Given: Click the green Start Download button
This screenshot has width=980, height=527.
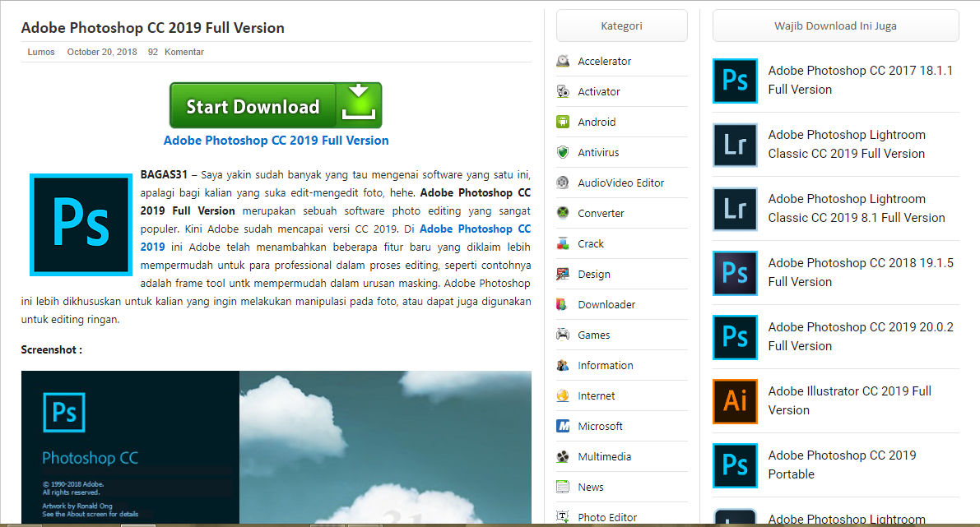Looking at the screenshot, I should click(276, 105).
